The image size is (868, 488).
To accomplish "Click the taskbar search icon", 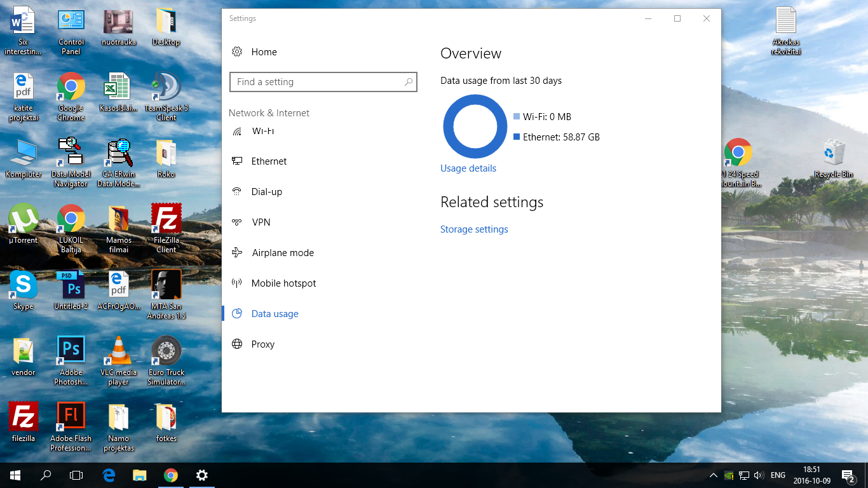I will (x=46, y=475).
